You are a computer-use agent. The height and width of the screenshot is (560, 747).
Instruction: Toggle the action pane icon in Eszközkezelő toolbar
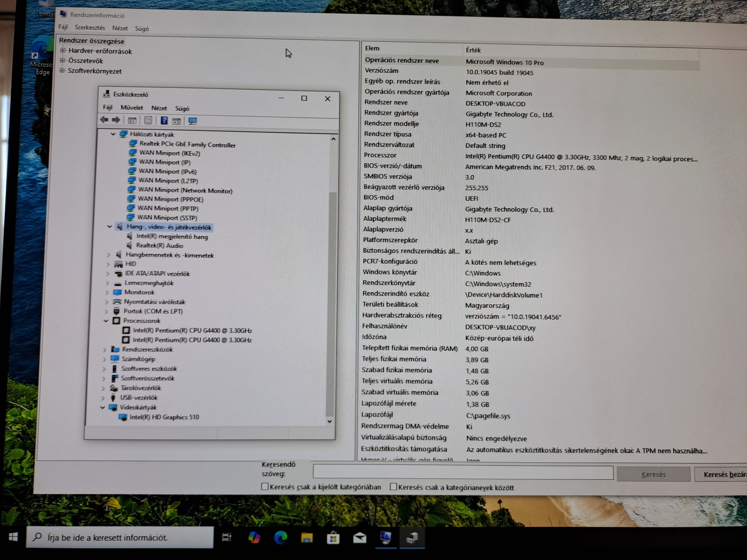(x=176, y=121)
